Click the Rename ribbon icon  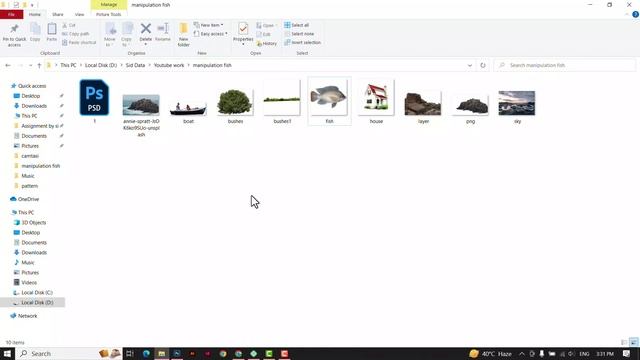click(163, 32)
